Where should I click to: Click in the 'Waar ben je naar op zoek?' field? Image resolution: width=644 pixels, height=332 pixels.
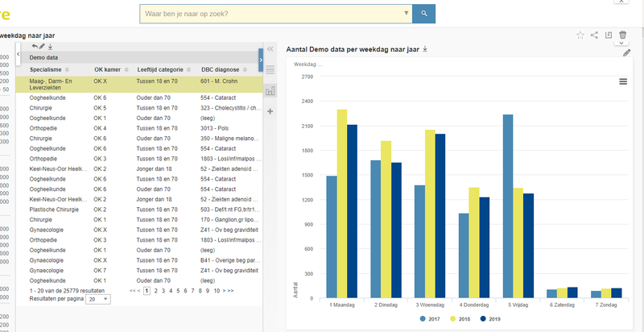[270, 14]
